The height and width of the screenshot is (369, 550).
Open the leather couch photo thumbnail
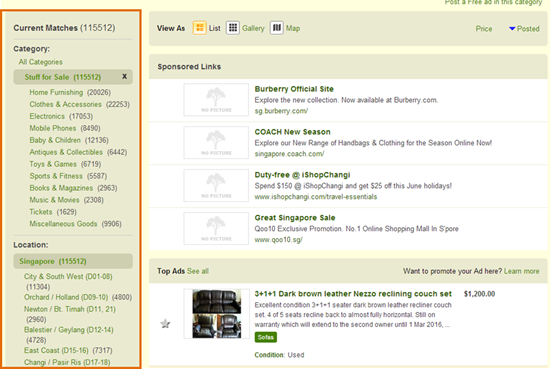pos(217,314)
